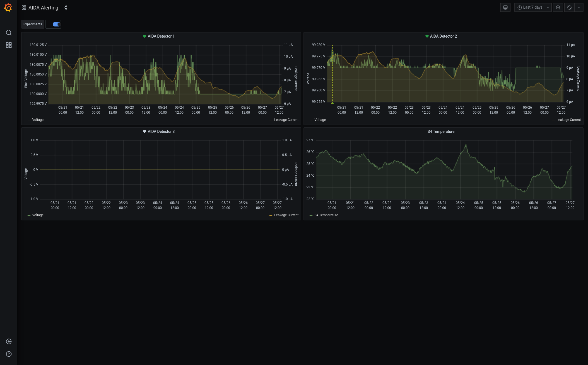The height and width of the screenshot is (365, 588).
Task: Toggle Voltage series in AIDA Detector 1 legend
Action: [x=38, y=120]
